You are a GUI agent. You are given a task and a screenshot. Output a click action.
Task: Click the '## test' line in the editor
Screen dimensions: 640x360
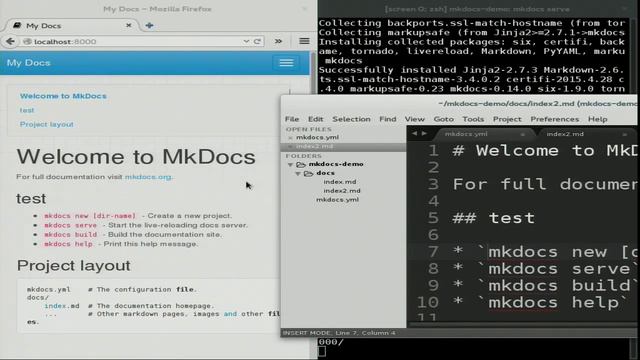[493, 218]
